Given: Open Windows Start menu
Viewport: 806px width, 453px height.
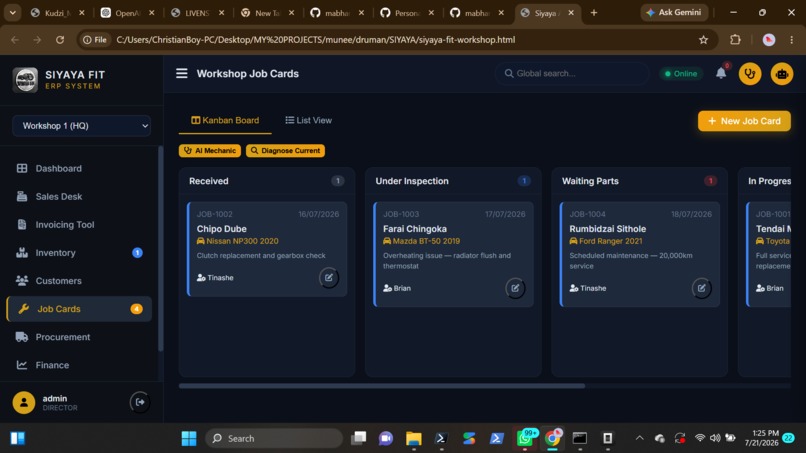Looking at the screenshot, I should 189,438.
